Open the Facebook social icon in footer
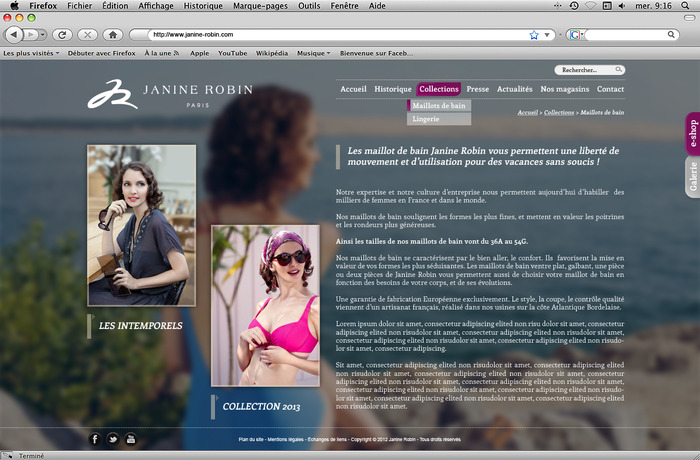This screenshot has height=460, width=700. (x=95, y=439)
